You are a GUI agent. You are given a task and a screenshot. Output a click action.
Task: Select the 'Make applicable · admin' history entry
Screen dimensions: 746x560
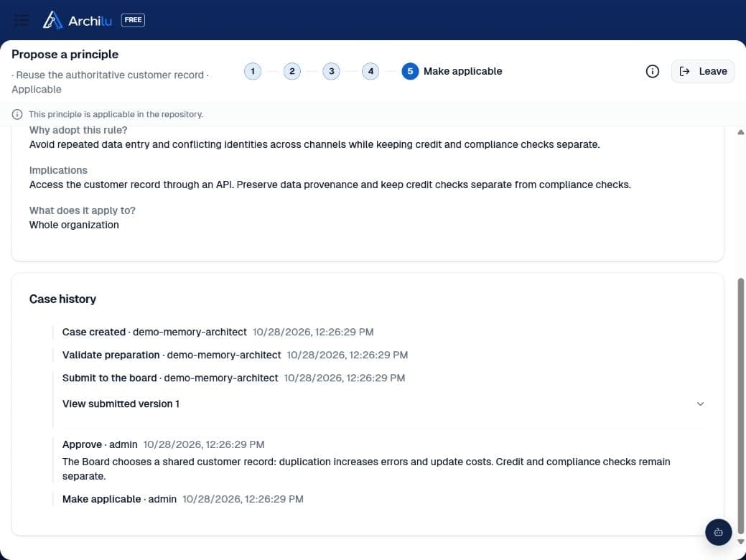click(182, 499)
